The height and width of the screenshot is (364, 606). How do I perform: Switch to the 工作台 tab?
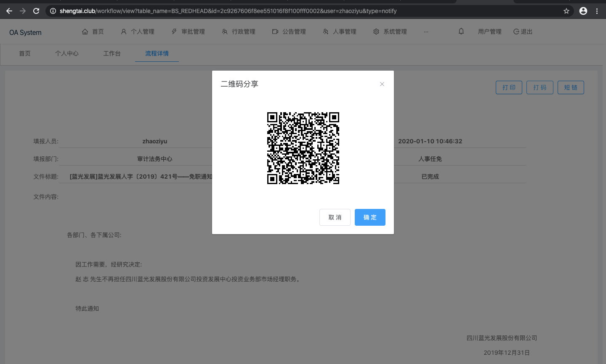coord(112,53)
